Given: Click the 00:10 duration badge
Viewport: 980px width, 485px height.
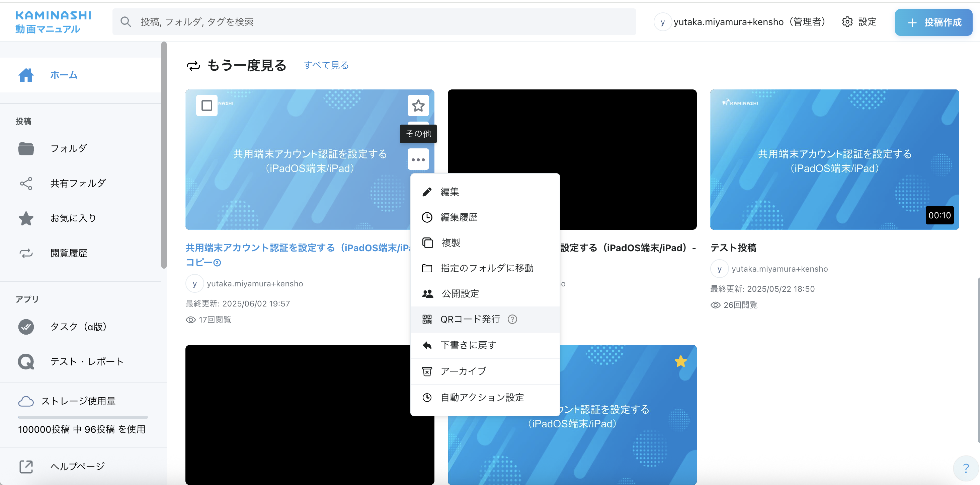Looking at the screenshot, I should 939,215.
